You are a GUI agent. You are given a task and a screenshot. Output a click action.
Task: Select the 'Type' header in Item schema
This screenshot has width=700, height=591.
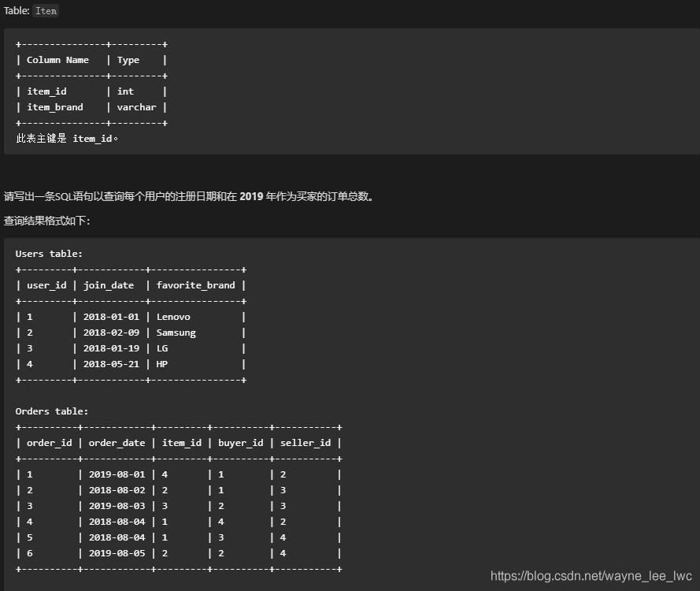(x=128, y=61)
